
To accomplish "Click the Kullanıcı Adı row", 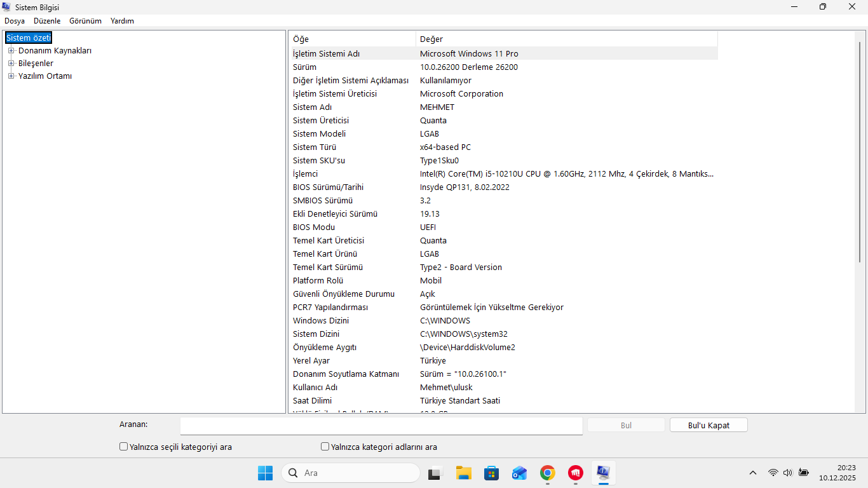I will point(503,388).
